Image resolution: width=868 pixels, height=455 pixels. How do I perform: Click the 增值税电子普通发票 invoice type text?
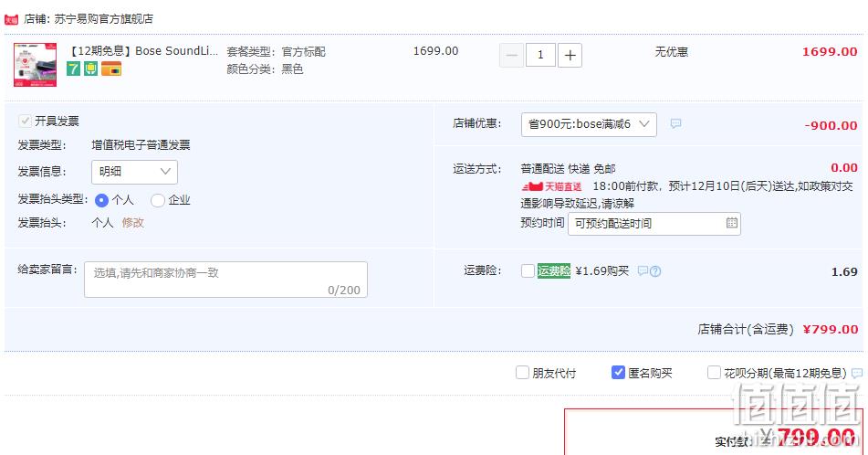[141, 145]
